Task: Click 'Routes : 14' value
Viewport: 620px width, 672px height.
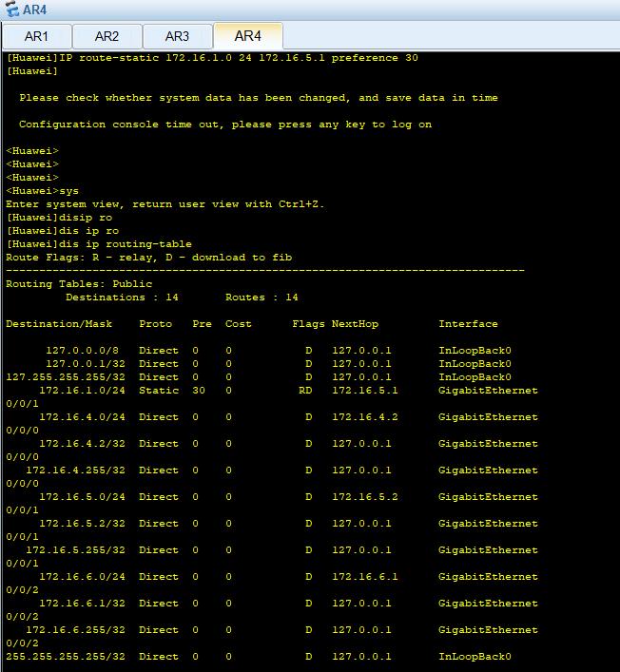Action: 262,297
